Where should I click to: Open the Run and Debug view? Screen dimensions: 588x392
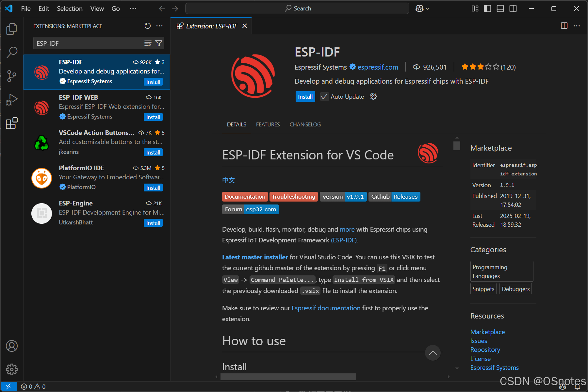click(12, 100)
